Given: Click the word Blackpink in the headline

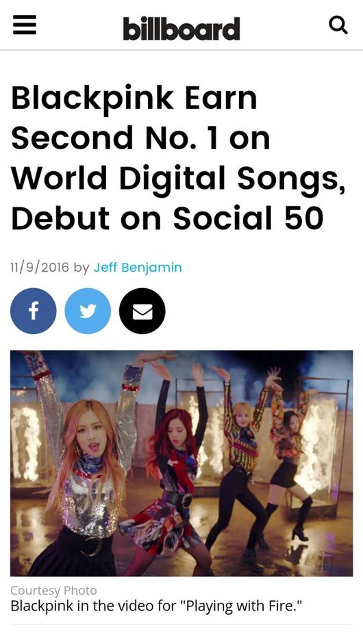Looking at the screenshot, I should coord(92,99).
